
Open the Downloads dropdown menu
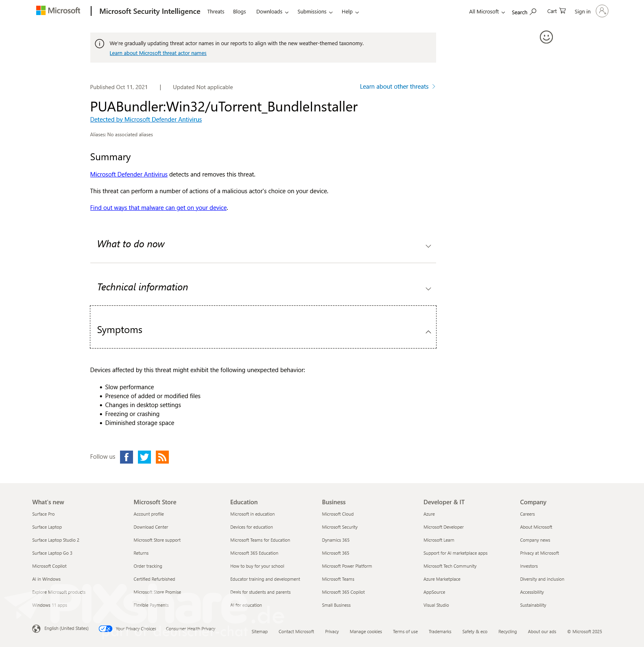pyautogui.click(x=272, y=12)
